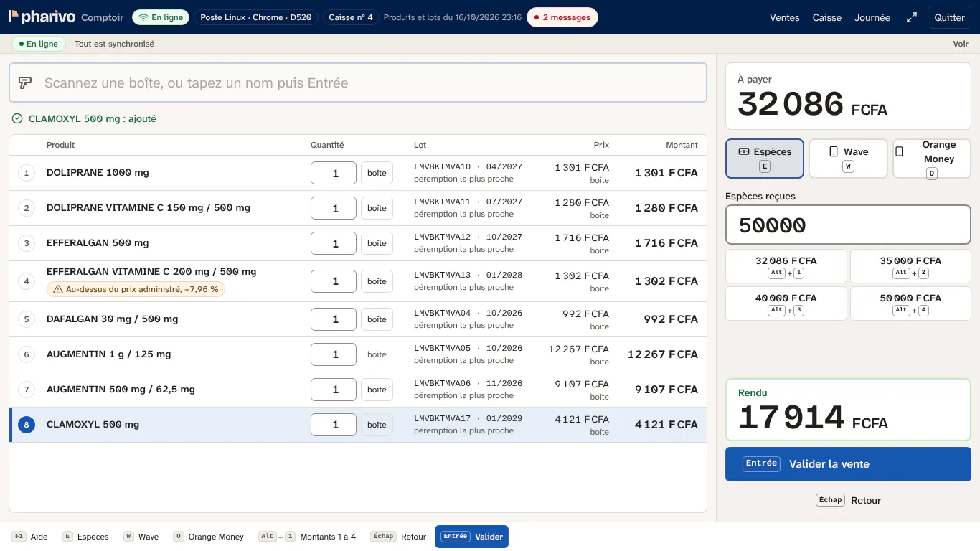Click Valider la vente button
980x551 pixels.
[x=848, y=464]
